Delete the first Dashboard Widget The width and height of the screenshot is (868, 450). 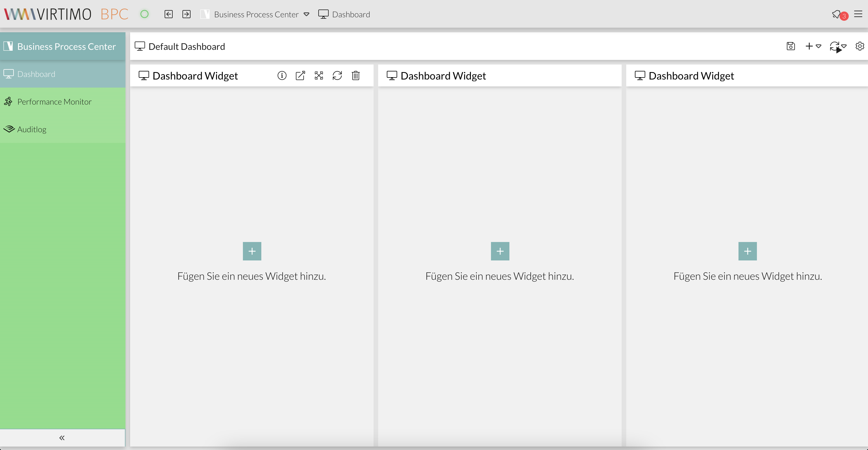pyautogui.click(x=356, y=75)
